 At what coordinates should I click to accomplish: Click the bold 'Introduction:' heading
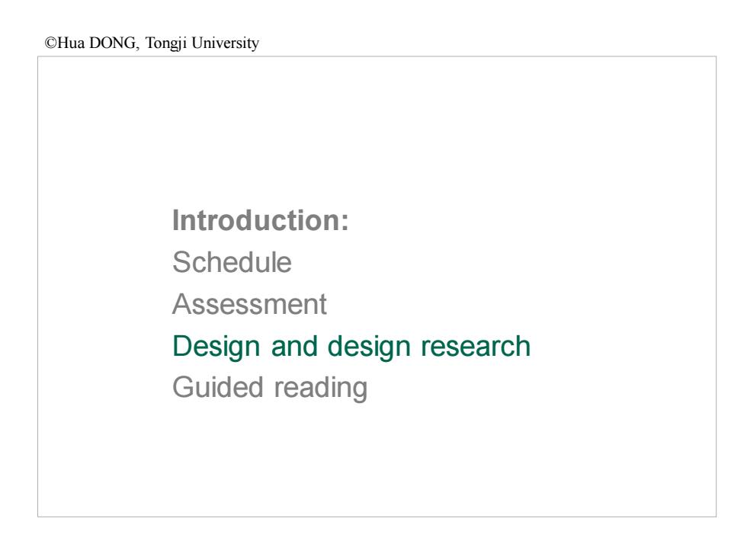pos(261,220)
